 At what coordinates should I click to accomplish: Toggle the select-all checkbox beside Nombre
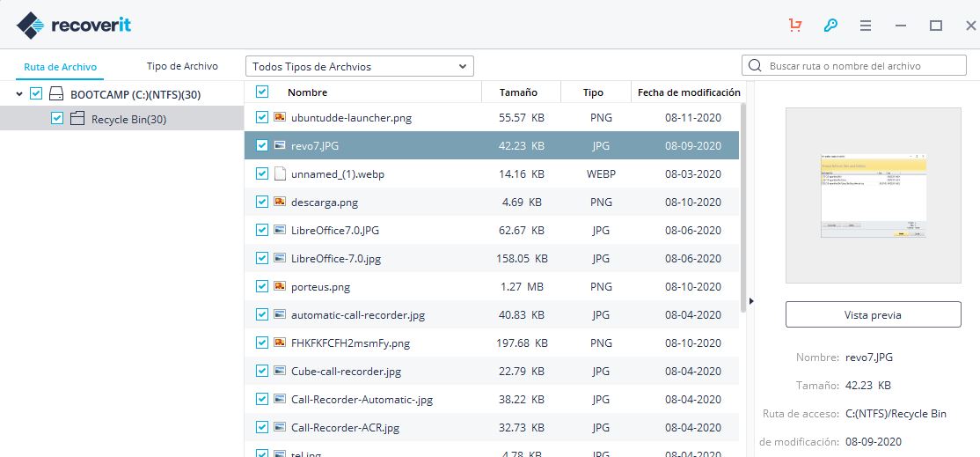coord(261,92)
